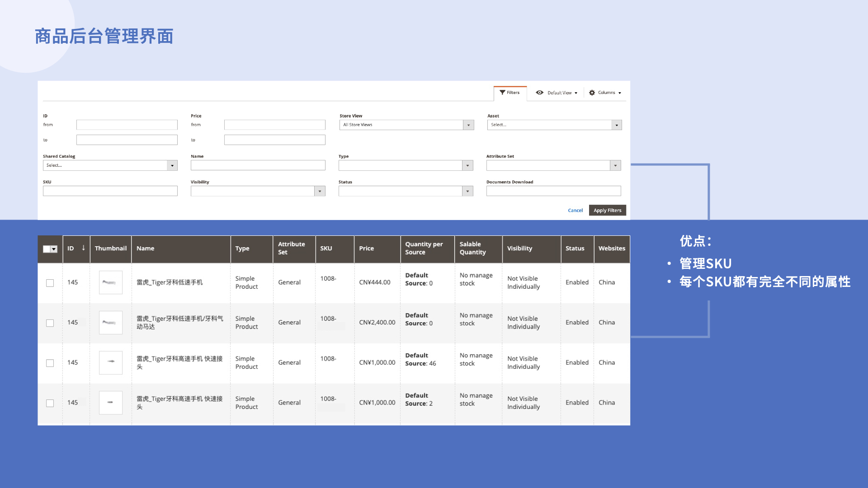Screen dimensions: 868x488
Task: Click the Cancel link
Action: [x=575, y=211]
